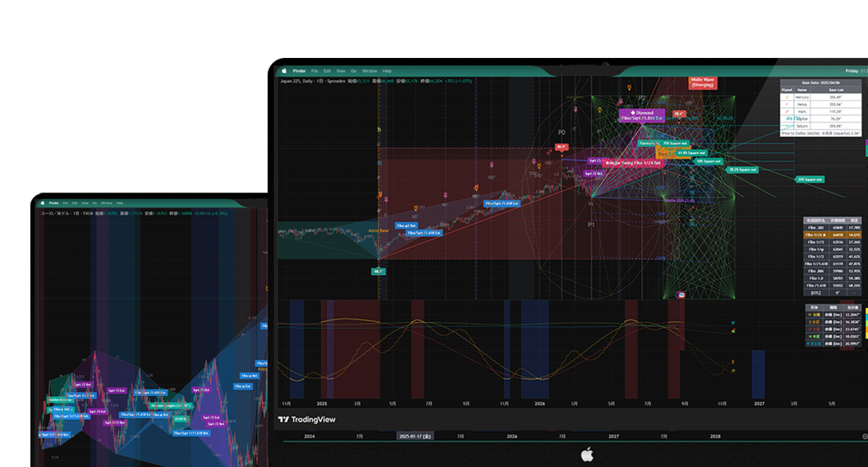Open the Go menu in the laptop window

pos(354,71)
